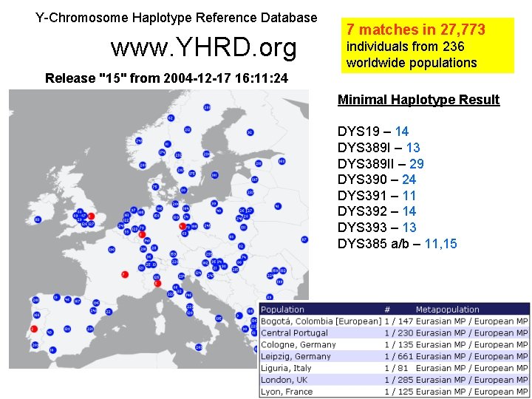Click the single blue marker in western France

112,250
